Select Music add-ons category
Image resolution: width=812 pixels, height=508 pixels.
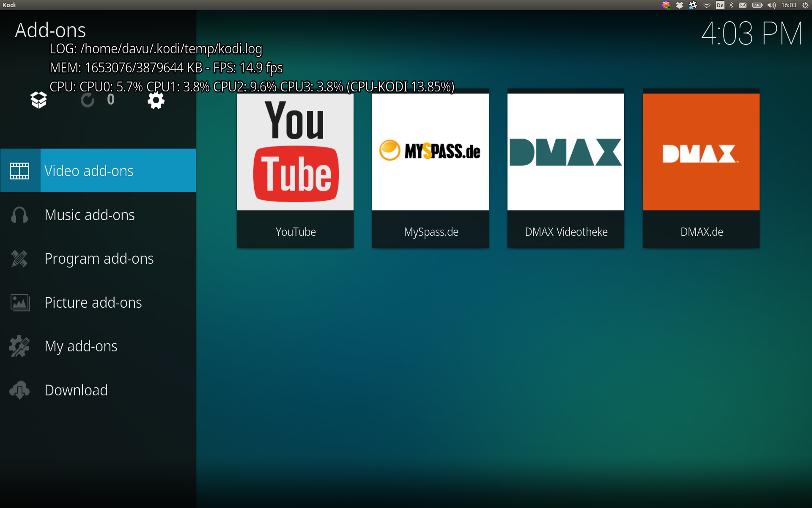point(98,215)
